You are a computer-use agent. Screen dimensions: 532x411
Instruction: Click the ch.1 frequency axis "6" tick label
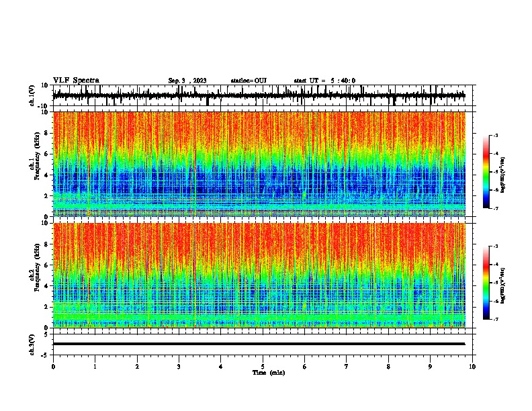[x=47, y=154]
